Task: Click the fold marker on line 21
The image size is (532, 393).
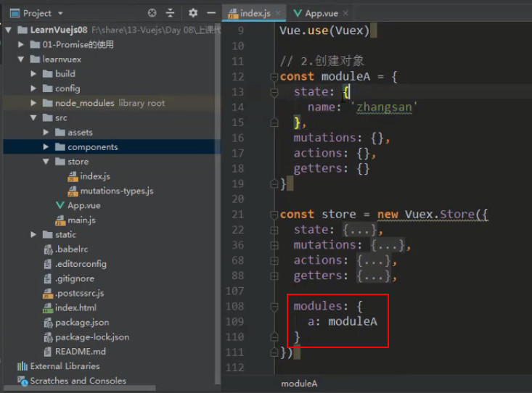Action: [274, 215]
